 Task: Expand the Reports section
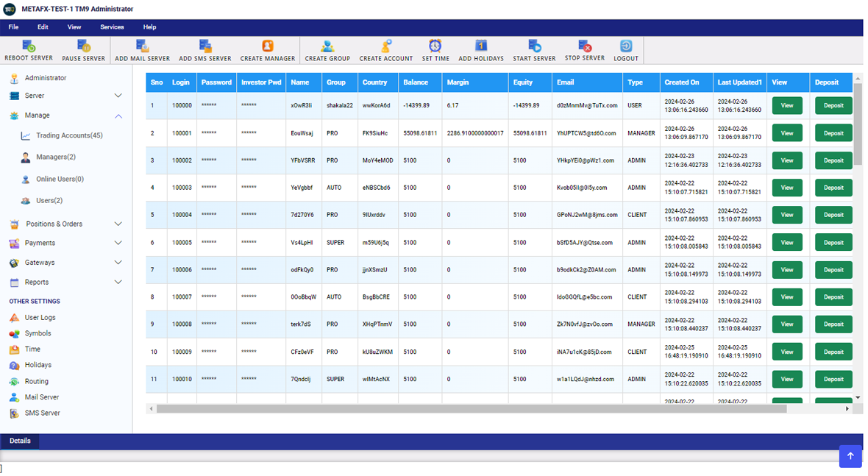pos(118,283)
